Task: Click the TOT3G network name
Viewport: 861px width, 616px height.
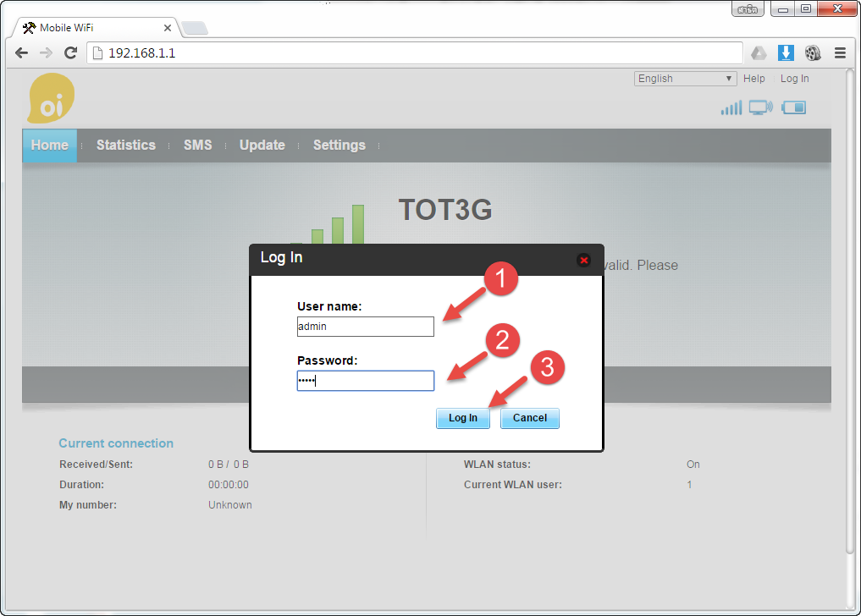Action: coord(445,210)
